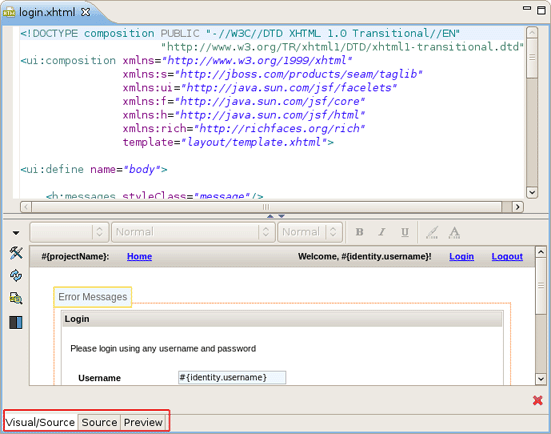Apply Bold formatting with B button
This screenshot has height=434, width=551.
pos(359,232)
